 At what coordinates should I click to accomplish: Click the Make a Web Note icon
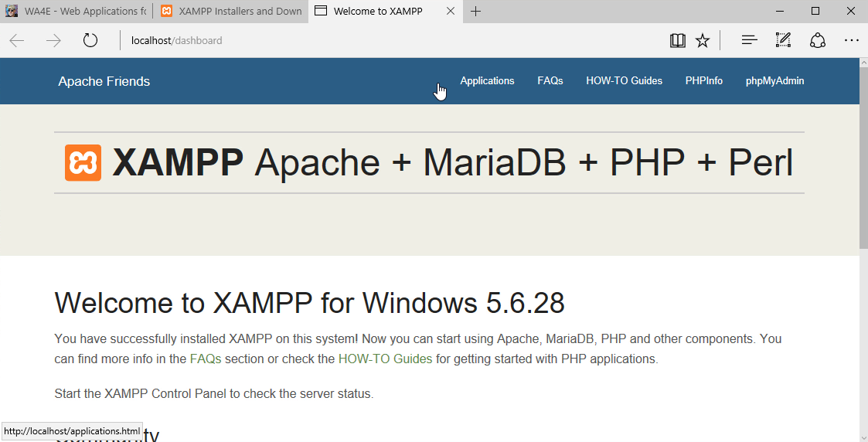coord(783,41)
